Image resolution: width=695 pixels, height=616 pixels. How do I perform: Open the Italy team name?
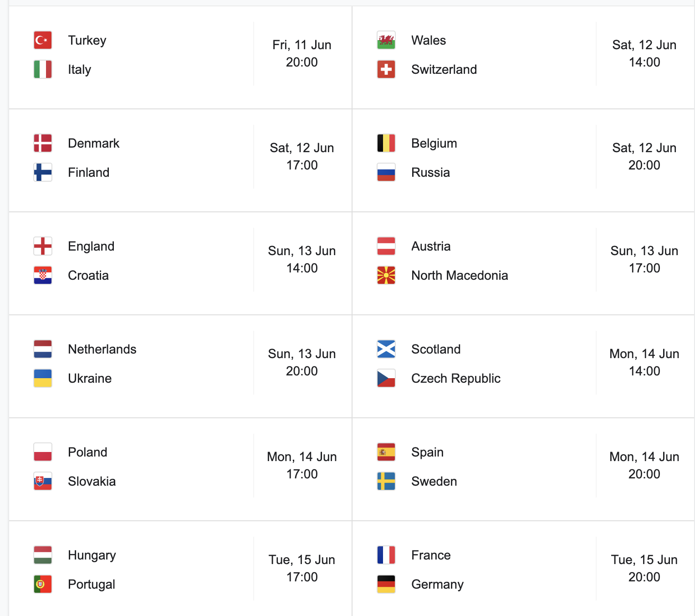click(x=80, y=70)
